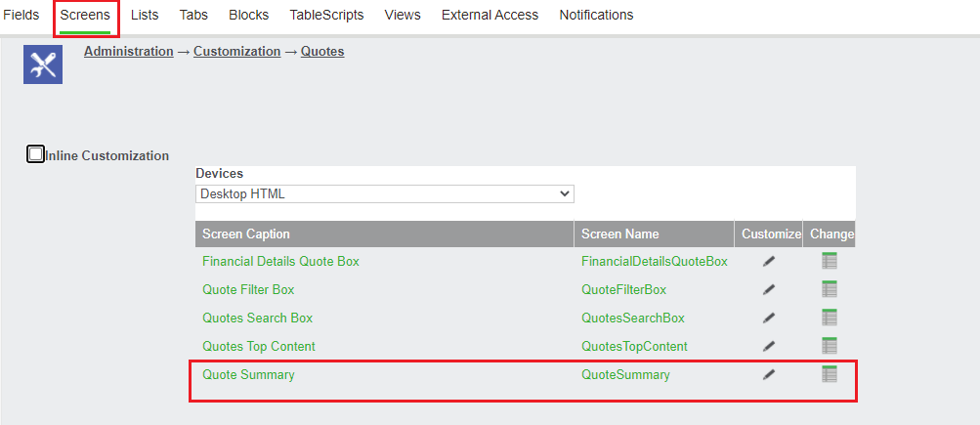
Task: Click the Screen Caption column header
Action: [384, 234]
